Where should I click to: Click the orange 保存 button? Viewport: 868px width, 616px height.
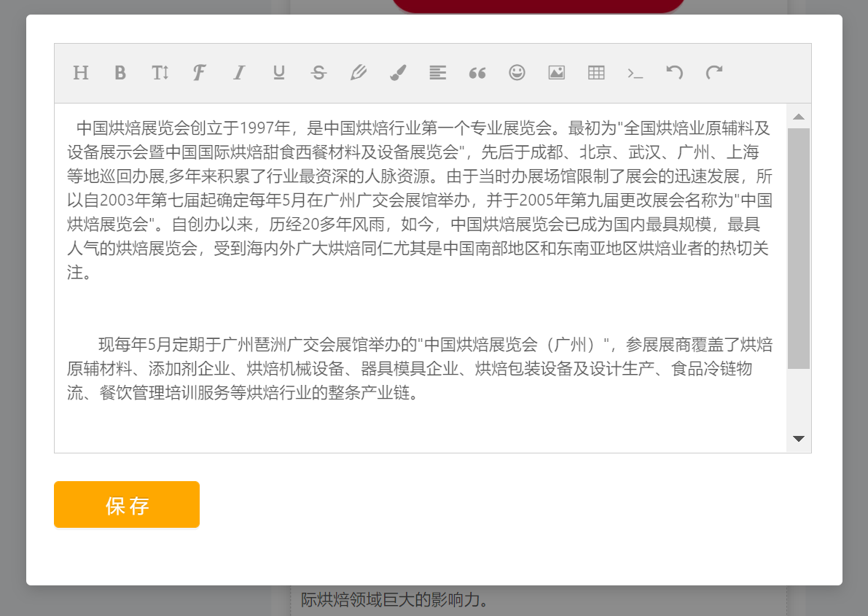[x=127, y=504]
